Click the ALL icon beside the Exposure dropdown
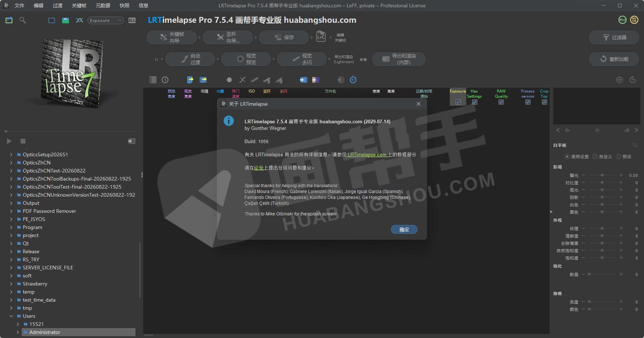The image size is (644, 338). tap(132, 21)
